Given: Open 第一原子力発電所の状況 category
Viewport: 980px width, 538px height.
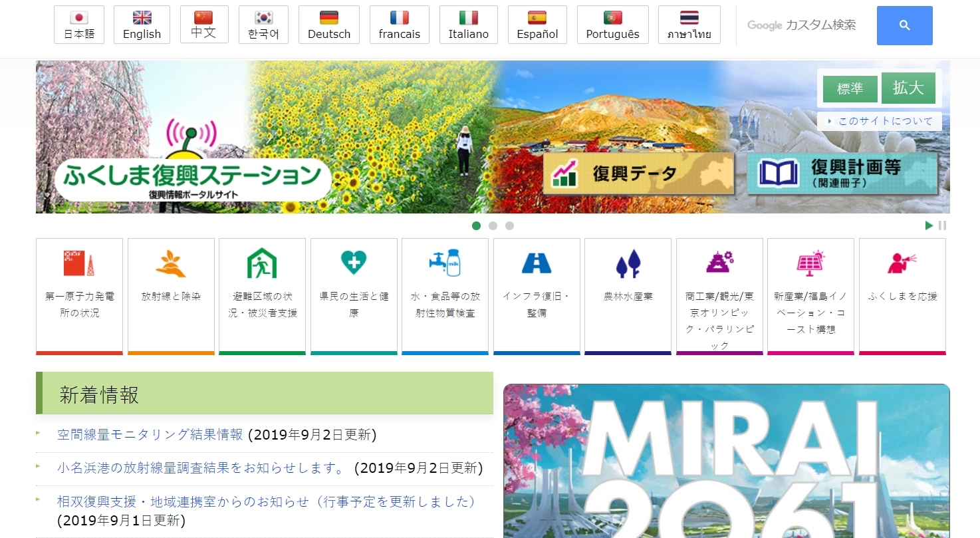Looking at the screenshot, I should click(79, 297).
